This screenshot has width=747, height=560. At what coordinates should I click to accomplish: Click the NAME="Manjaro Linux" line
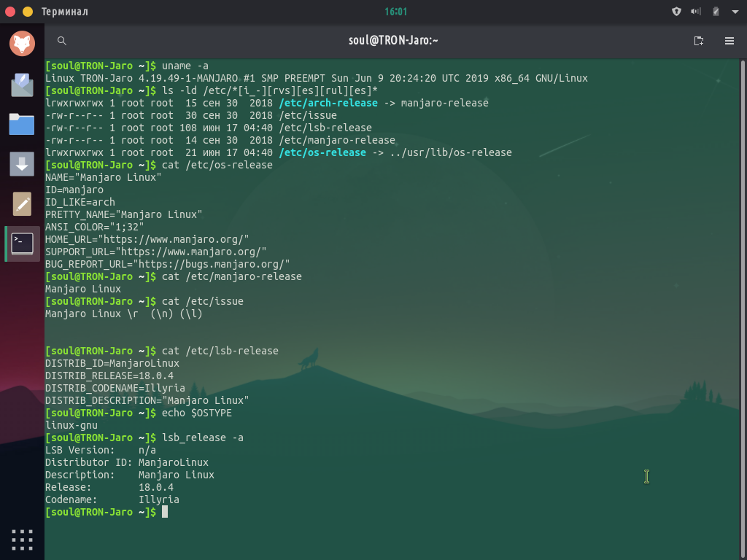[104, 177]
